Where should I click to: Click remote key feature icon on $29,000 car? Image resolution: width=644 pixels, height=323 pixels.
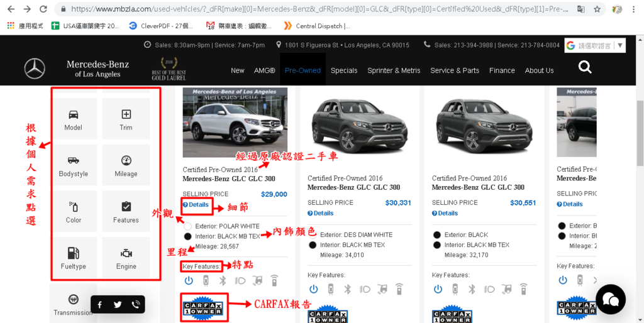coord(274,281)
